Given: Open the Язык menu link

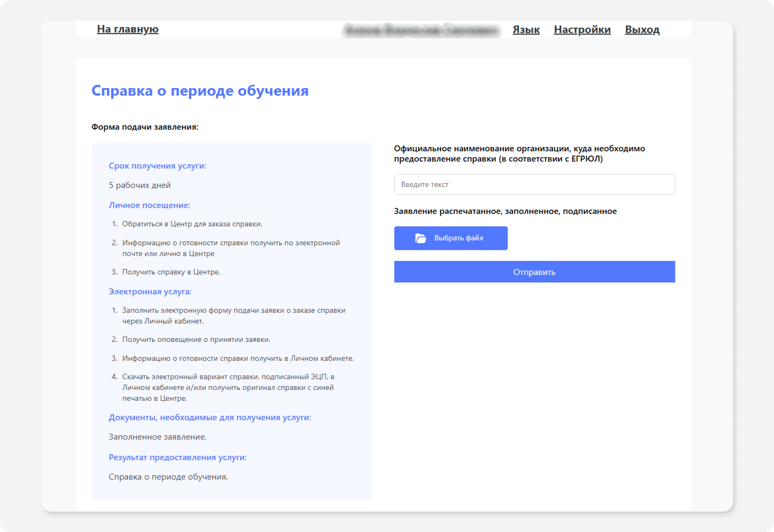Looking at the screenshot, I should (x=526, y=30).
